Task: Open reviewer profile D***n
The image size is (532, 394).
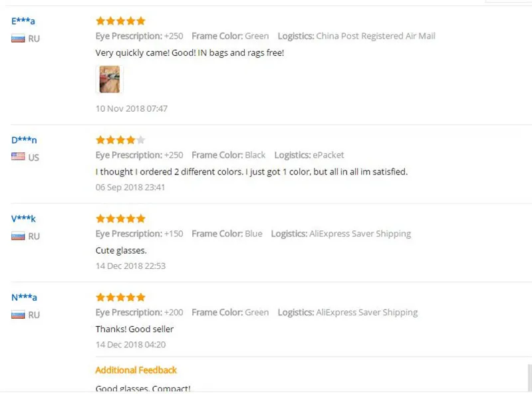Action: point(24,140)
